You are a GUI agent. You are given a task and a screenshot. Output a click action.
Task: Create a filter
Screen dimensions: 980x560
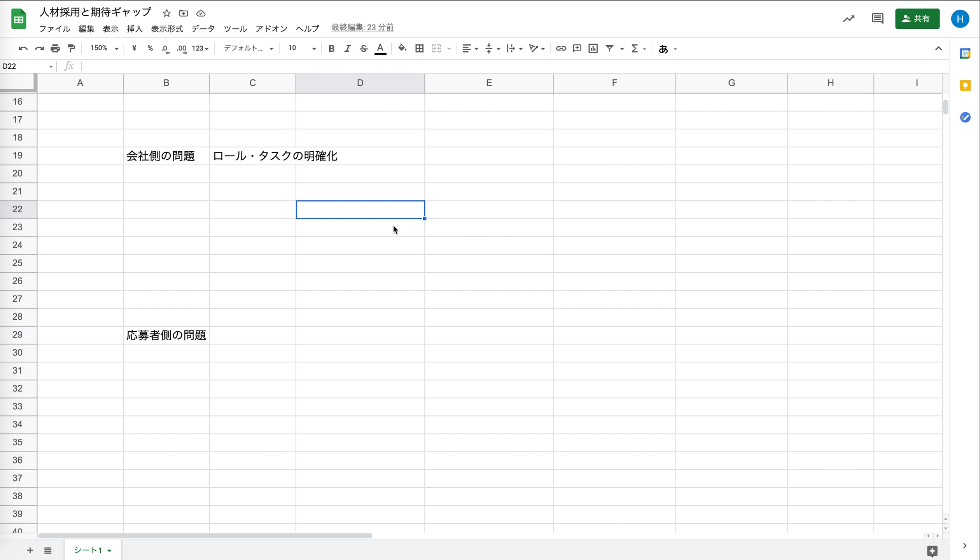point(609,48)
